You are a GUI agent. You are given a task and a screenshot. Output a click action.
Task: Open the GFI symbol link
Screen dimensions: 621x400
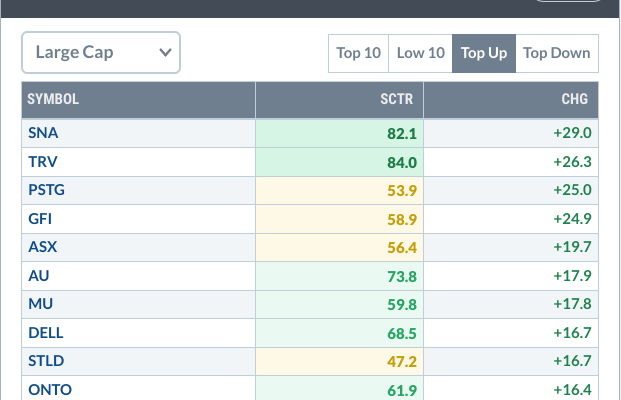[x=40, y=219]
